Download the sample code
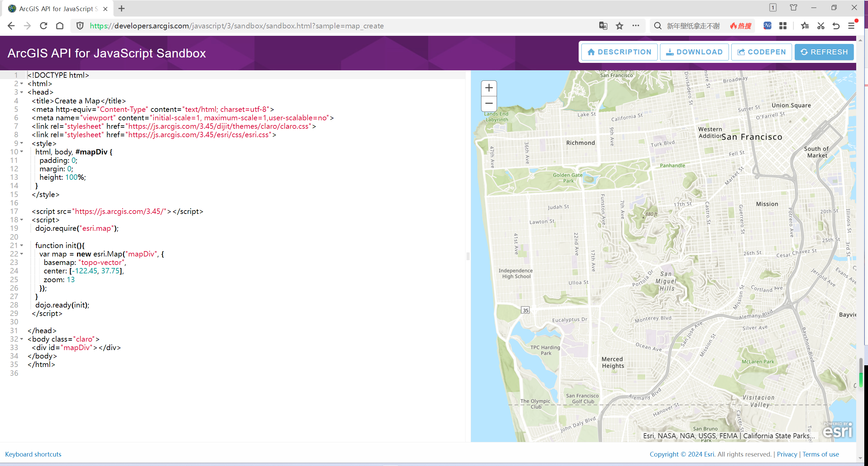Viewport: 868px width, 466px height. (694, 52)
